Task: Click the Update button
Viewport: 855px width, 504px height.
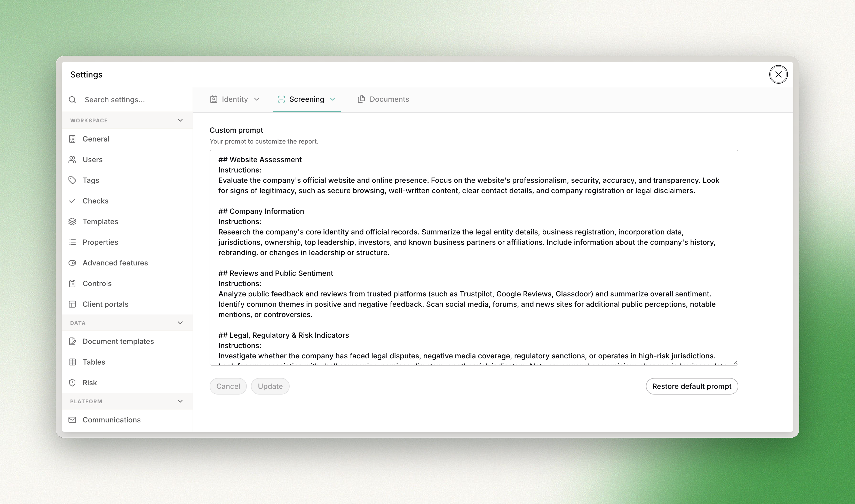Action: (270, 386)
